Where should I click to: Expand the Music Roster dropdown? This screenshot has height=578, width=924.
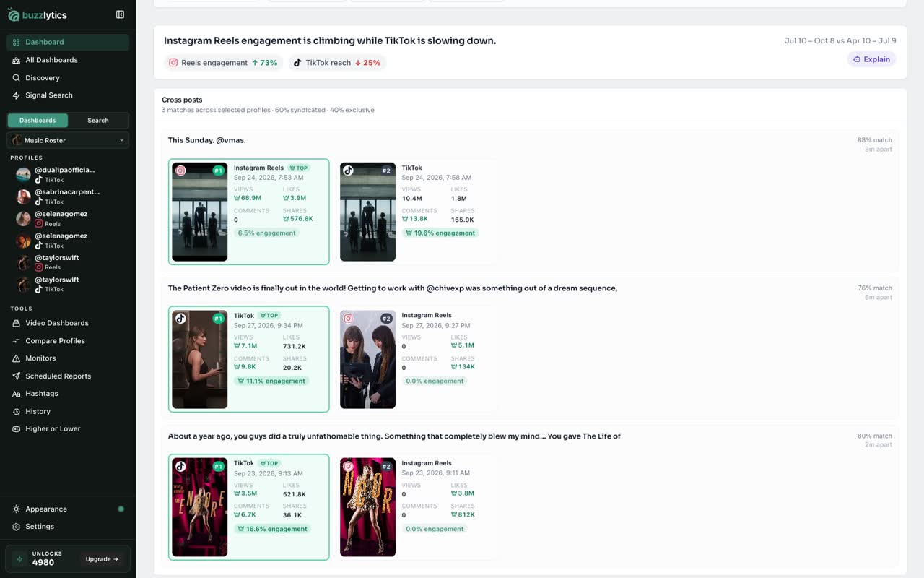68,140
